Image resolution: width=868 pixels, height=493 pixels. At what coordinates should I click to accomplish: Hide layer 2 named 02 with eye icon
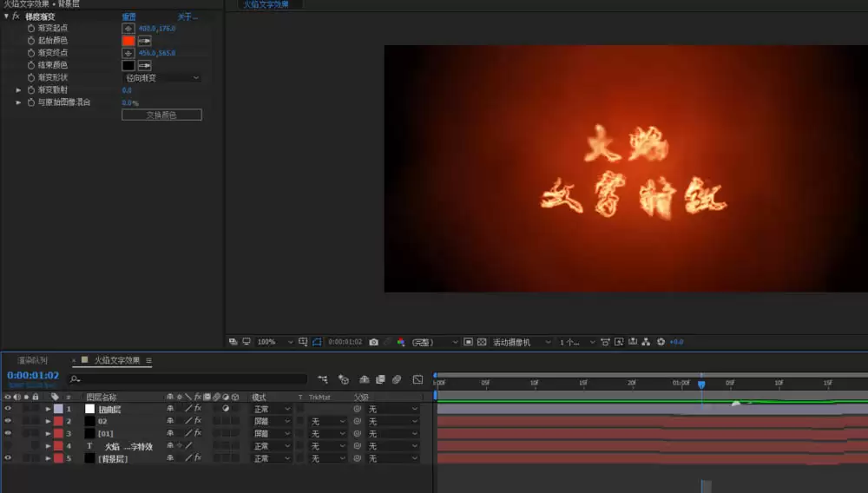(x=8, y=421)
